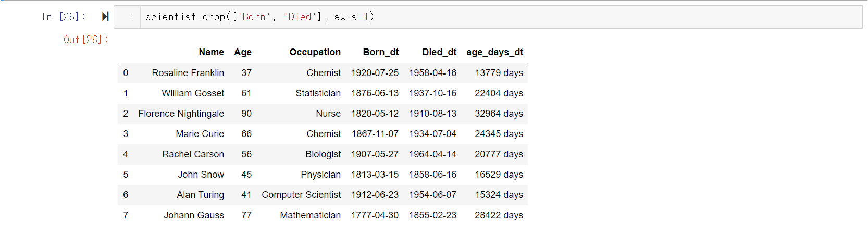Screen dimensions: 868x235
Task: Click the Born_dt column header
Action: (380, 52)
